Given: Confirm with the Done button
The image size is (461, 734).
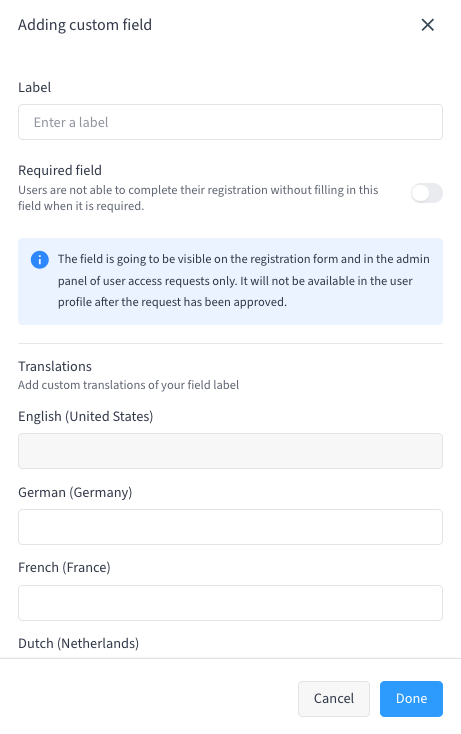Looking at the screenshot, I should [x=411, y=698].
